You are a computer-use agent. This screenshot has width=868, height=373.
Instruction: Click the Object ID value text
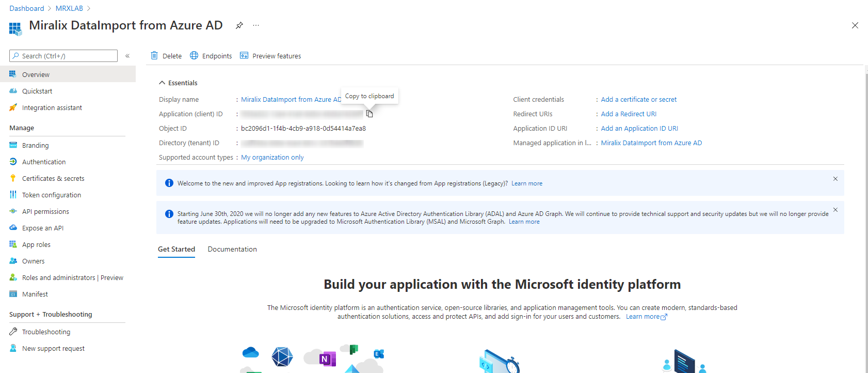coord(303,128)
